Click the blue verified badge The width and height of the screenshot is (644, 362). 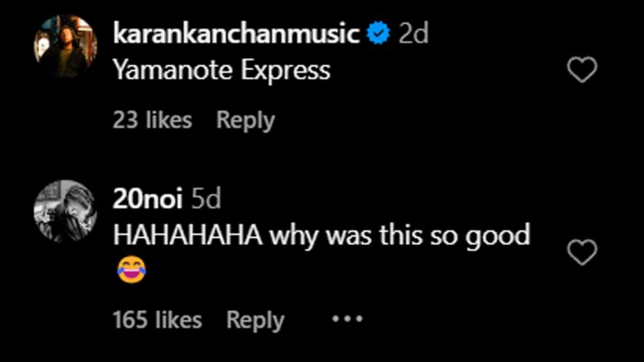coord(377,34)
